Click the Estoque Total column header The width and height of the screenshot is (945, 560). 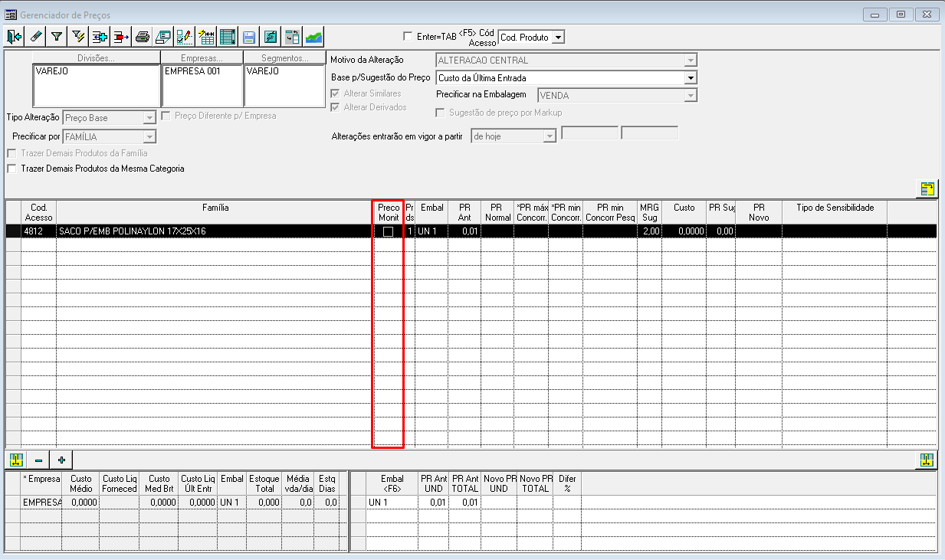(x=264, y=483)
